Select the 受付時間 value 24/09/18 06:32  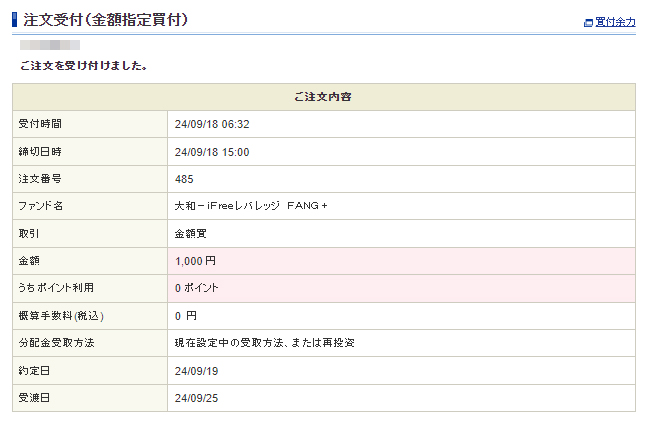[x=212, y=124]
